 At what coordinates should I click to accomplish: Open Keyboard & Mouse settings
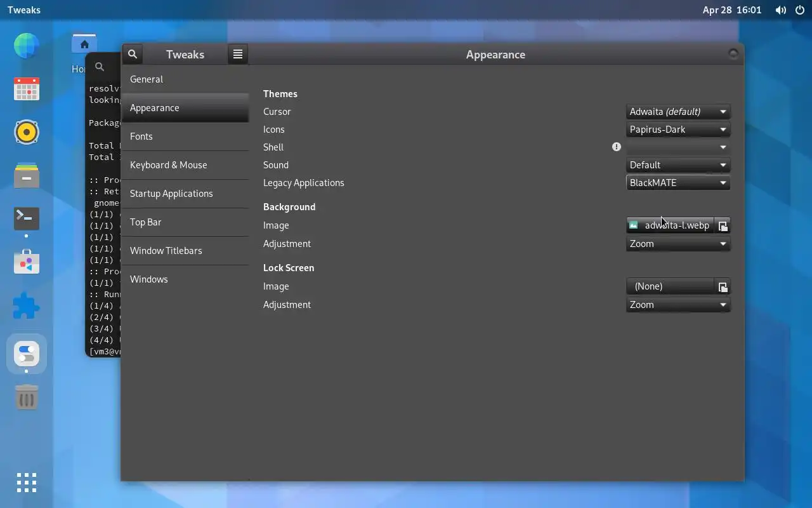click(185, 165)
